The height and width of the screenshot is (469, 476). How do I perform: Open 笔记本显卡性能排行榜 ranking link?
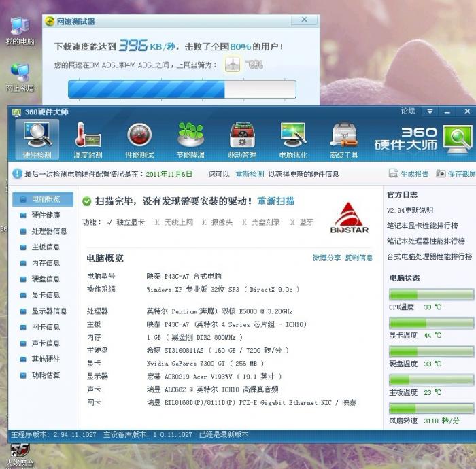422,226
